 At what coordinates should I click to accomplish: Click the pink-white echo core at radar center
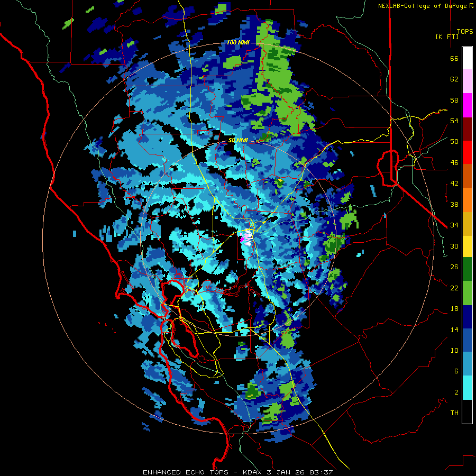[248, 237]
